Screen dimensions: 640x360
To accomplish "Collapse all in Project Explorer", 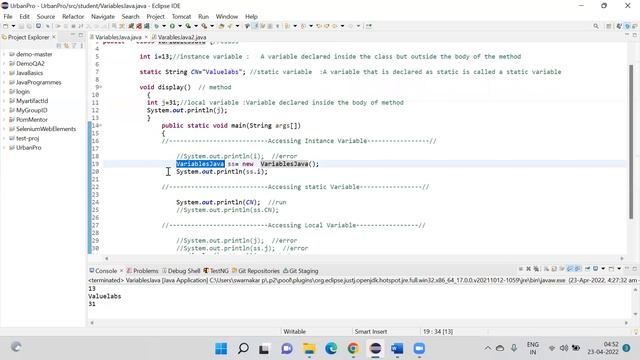I will tap(59, 46).
